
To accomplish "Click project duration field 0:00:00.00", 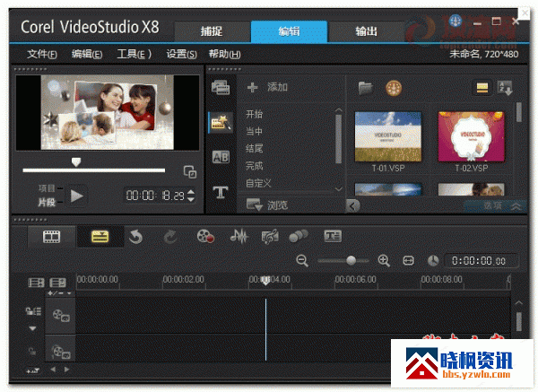I will pyautogui.click(x=481, y=261).
